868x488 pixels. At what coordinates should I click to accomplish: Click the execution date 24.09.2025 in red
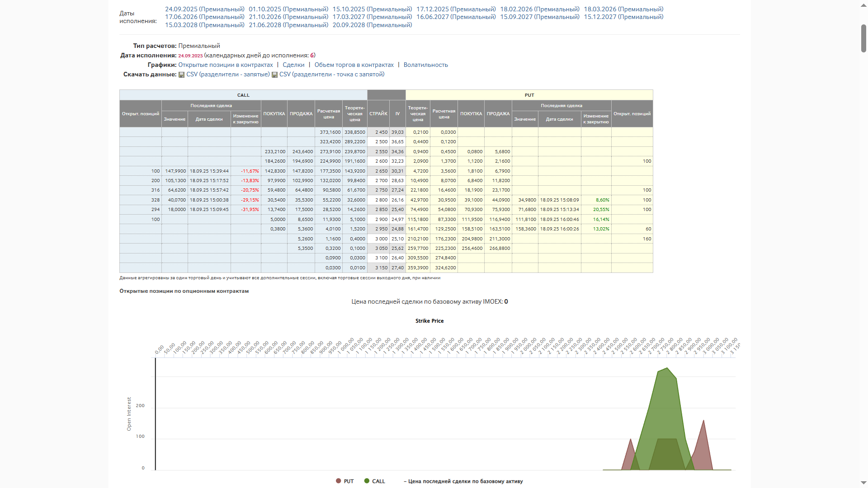click(x=190, y=56)
